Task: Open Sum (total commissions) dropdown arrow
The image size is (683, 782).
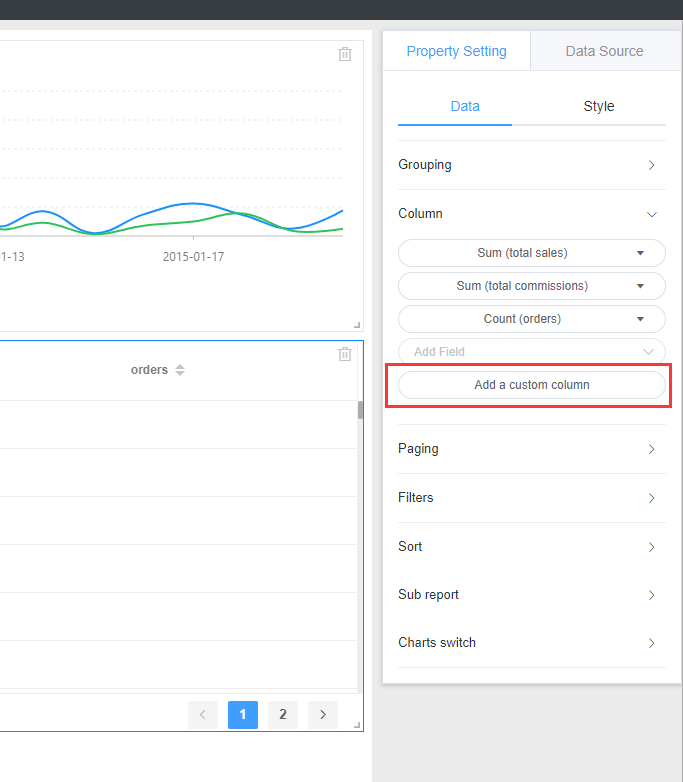Action: click(x=641, y=286)
